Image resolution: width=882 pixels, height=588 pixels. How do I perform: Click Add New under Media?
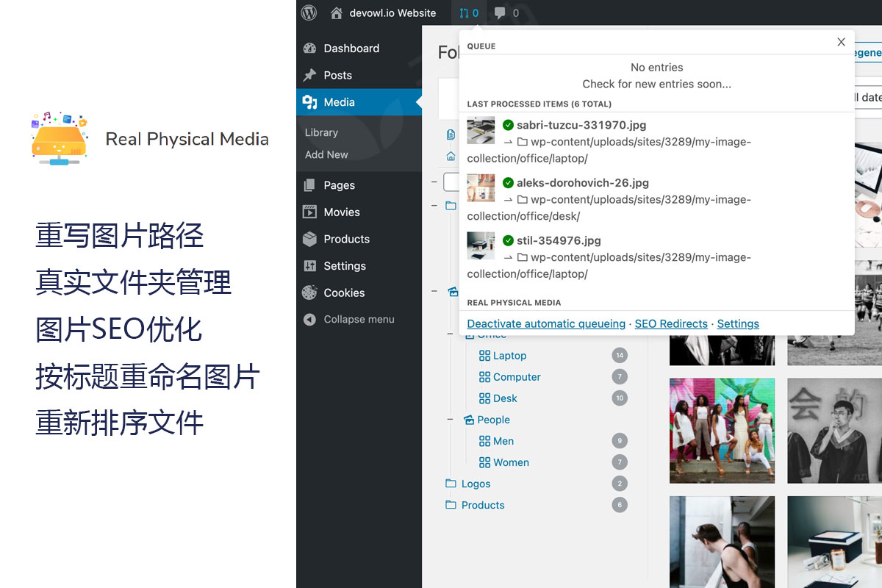click(x=326, y=154)
